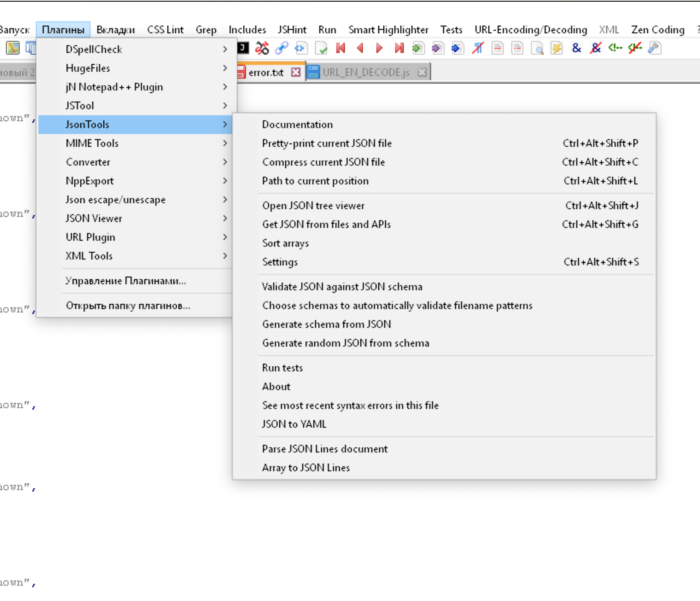Screen dimensions: 700x601
Task: Select Open JSON tree viewer
Action: click(444, 206)
